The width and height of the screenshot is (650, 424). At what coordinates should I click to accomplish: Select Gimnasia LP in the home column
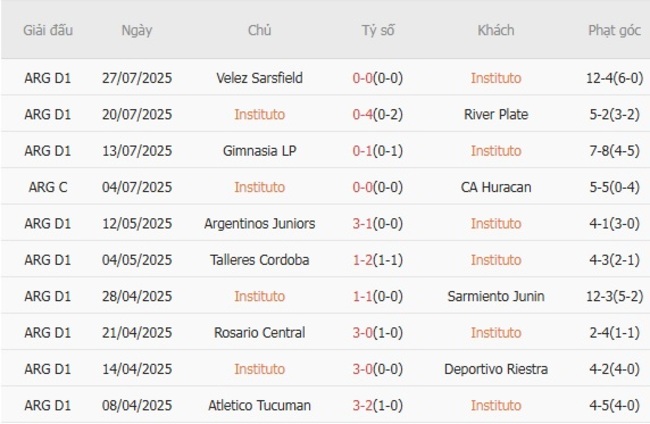(259, 151)
